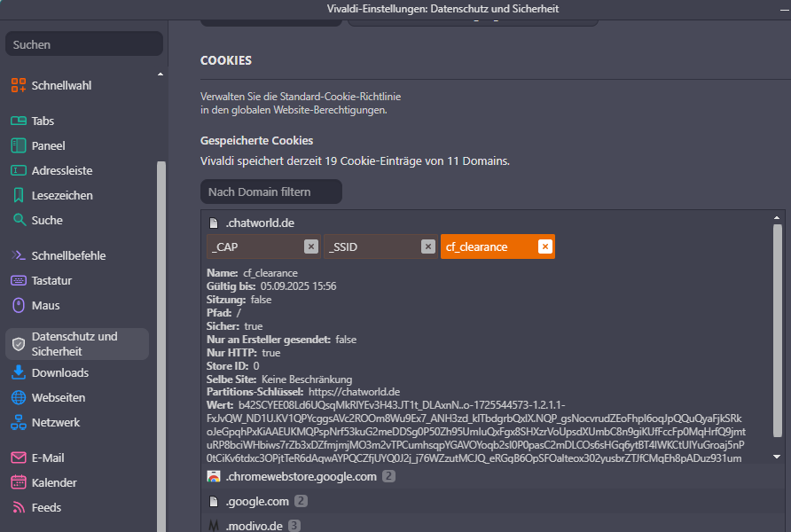
Task: Open Schnellwahl settings icon
Action: pos(19,85)
